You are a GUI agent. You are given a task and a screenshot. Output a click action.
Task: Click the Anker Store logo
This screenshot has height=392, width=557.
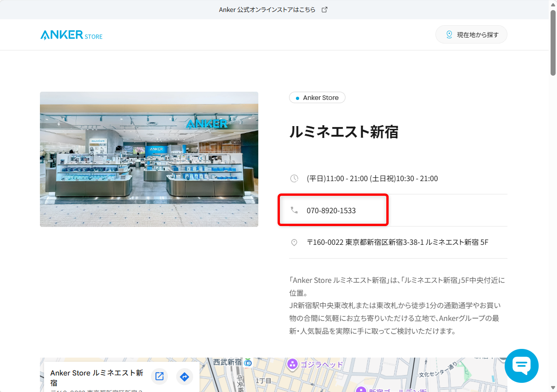[72, 35]
